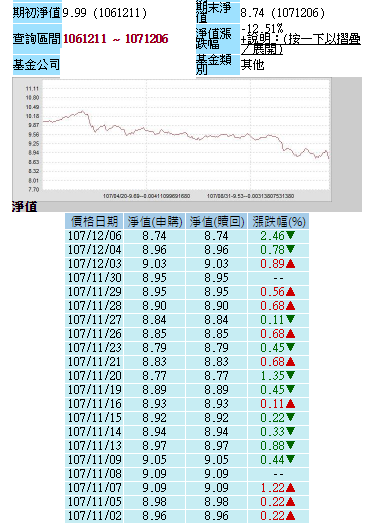Click redemption value 8.77 in 107/11/20 row

(x=217, y=376)
